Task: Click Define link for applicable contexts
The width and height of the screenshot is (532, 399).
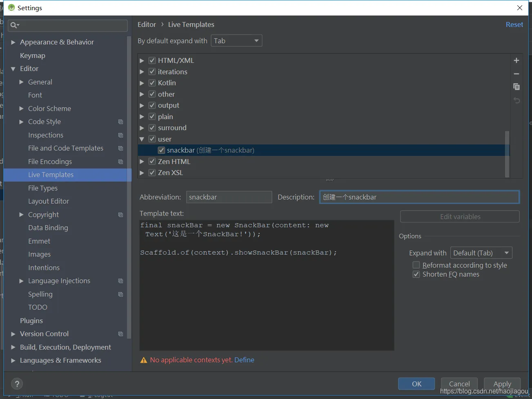Action: click(x=244, y=360)
